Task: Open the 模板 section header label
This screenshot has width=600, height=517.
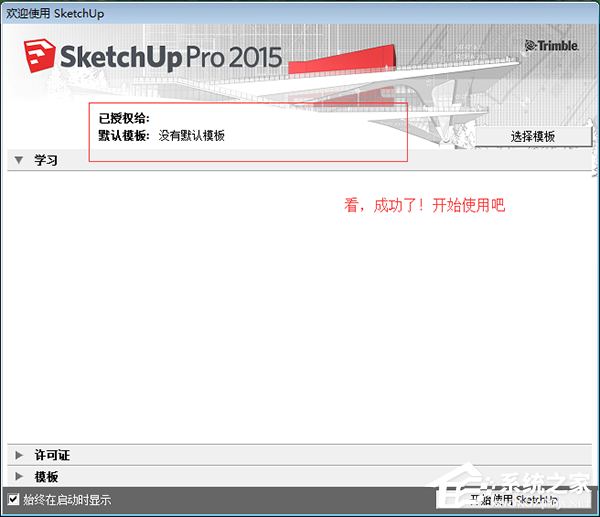Action: pyautogui.click(x=46, y=477)
